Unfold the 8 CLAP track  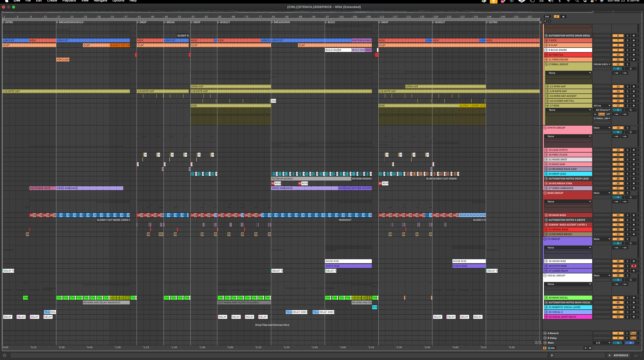point(546,45)
